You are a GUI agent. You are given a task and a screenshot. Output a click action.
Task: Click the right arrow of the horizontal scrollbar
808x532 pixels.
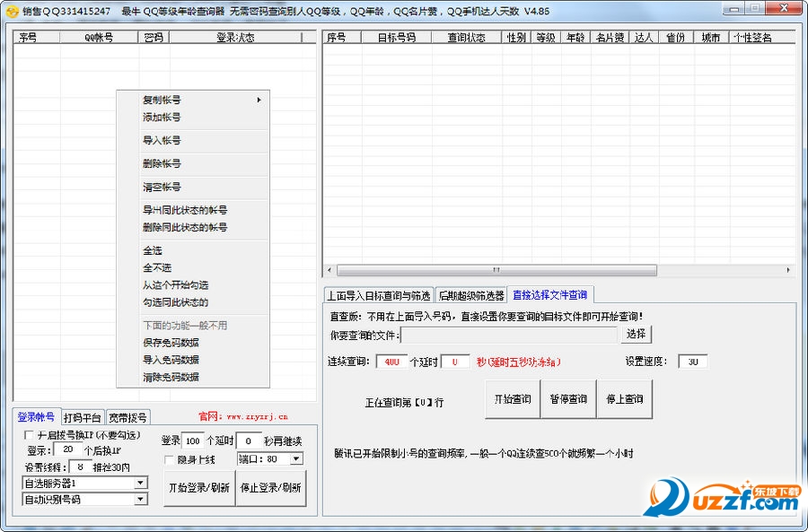[x=788, y=270]
